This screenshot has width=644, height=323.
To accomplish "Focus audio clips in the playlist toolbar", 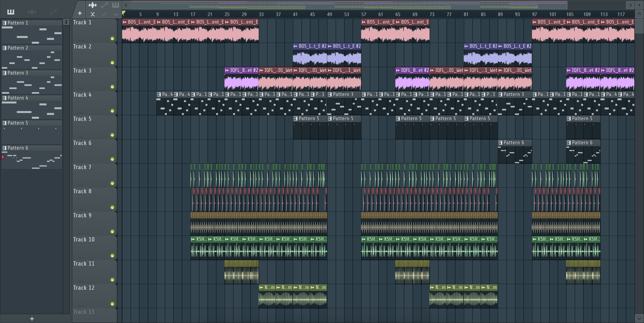I will pos(93,5).
